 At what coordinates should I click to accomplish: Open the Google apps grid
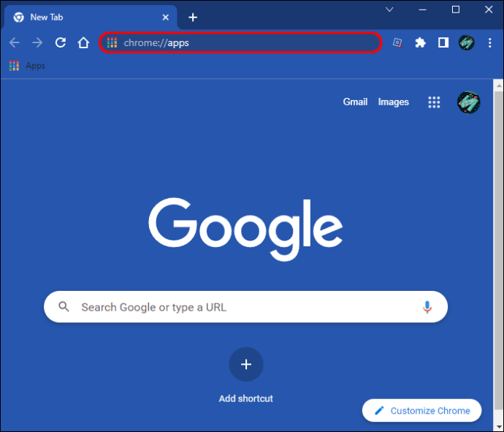pyautogui.click(x=434, y=102)
